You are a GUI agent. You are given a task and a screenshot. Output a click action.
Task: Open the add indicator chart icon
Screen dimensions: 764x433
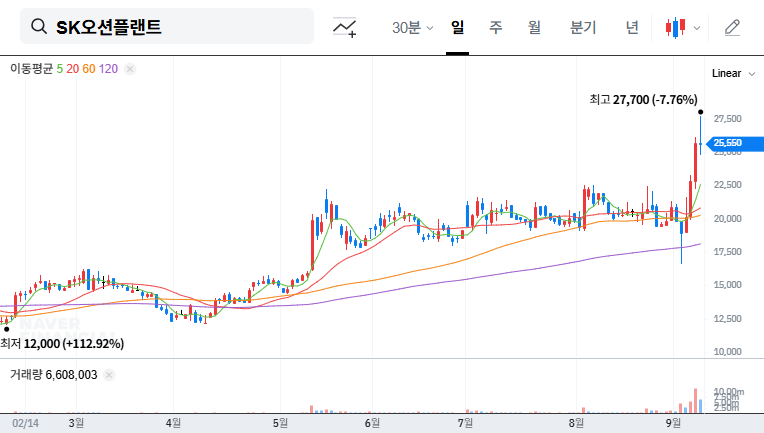pyautogui.click(x=344, y=27)
